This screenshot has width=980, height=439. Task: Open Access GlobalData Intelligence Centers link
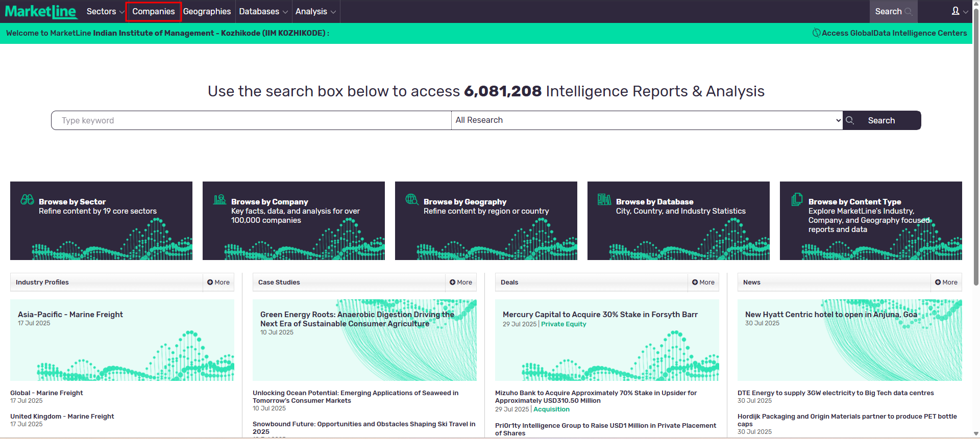pyautogui.click(x=890, y=33)
